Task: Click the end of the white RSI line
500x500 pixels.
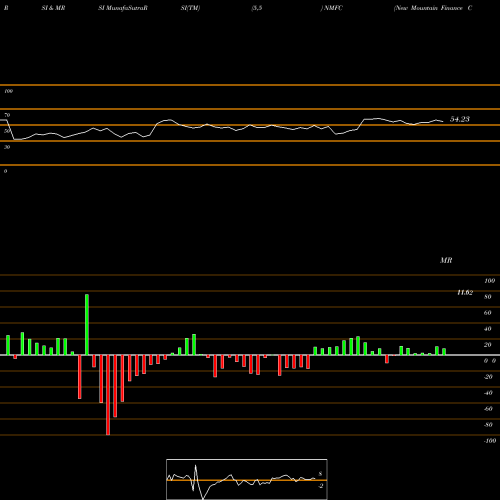Action: (443, 121)
